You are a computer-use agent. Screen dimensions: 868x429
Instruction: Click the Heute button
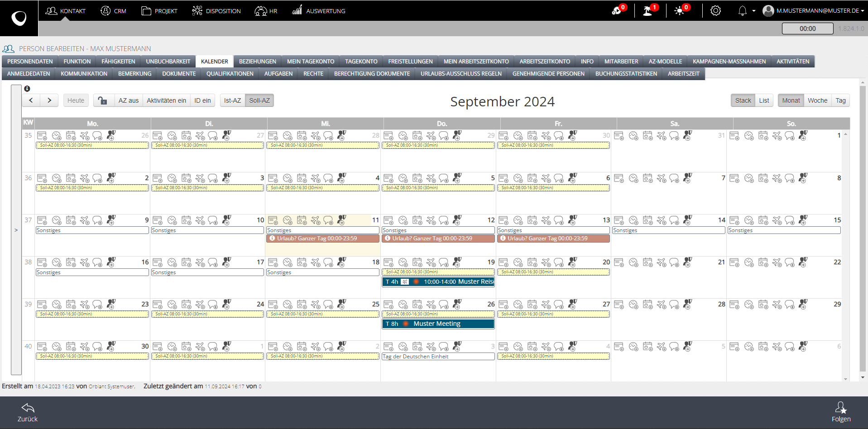point(76,100)
